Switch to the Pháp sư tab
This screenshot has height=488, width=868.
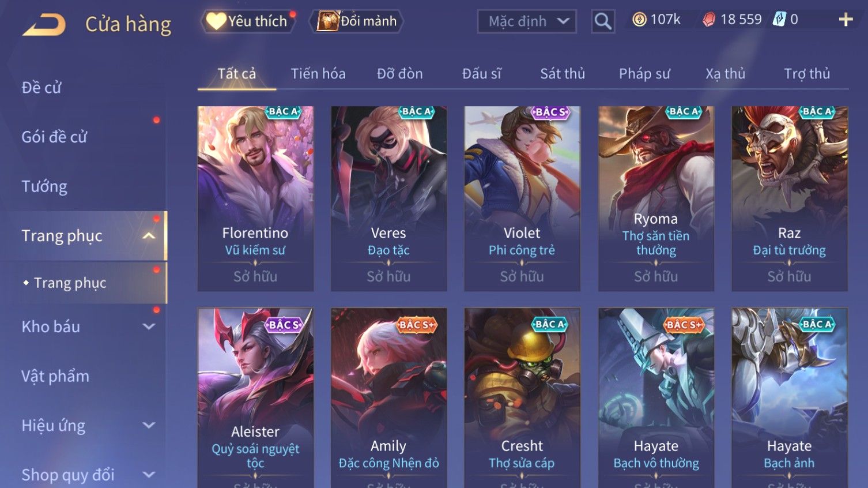point(644,74)
